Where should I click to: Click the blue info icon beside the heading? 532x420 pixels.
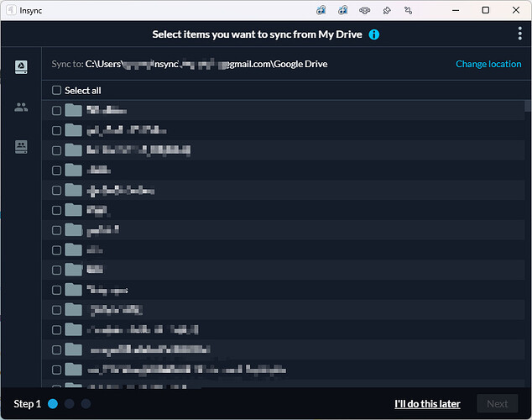374,34
